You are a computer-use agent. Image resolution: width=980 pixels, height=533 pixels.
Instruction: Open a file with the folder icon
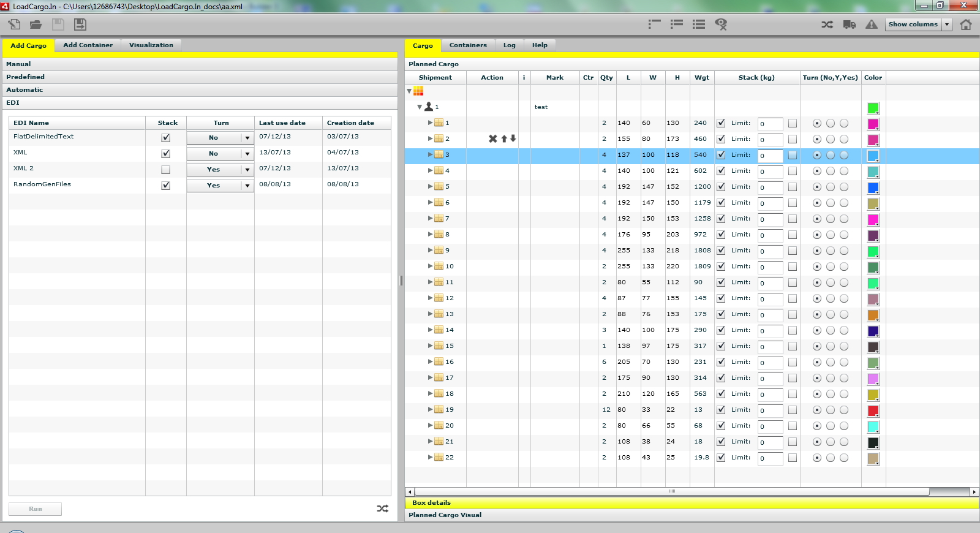36,25
